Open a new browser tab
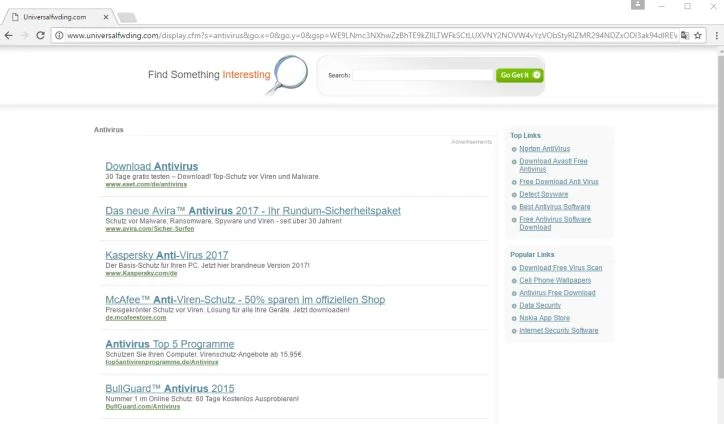Screen dimensions: 724x424 127,18
